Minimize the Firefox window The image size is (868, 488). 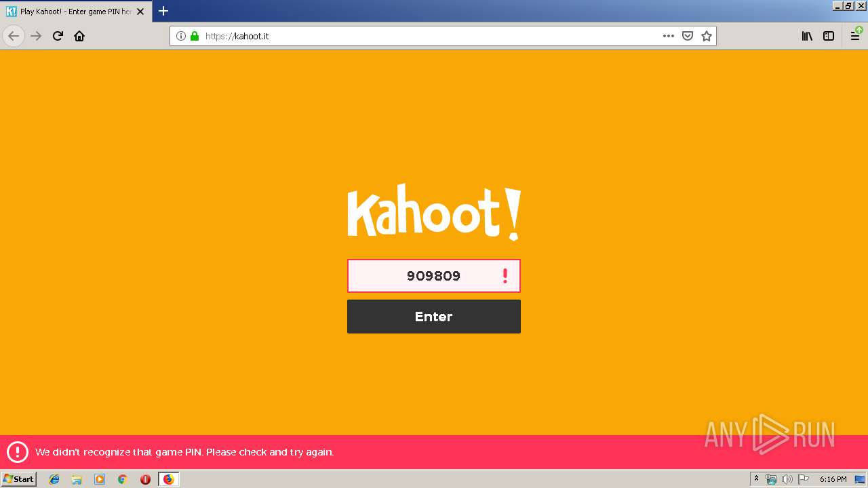coord(837,5)
